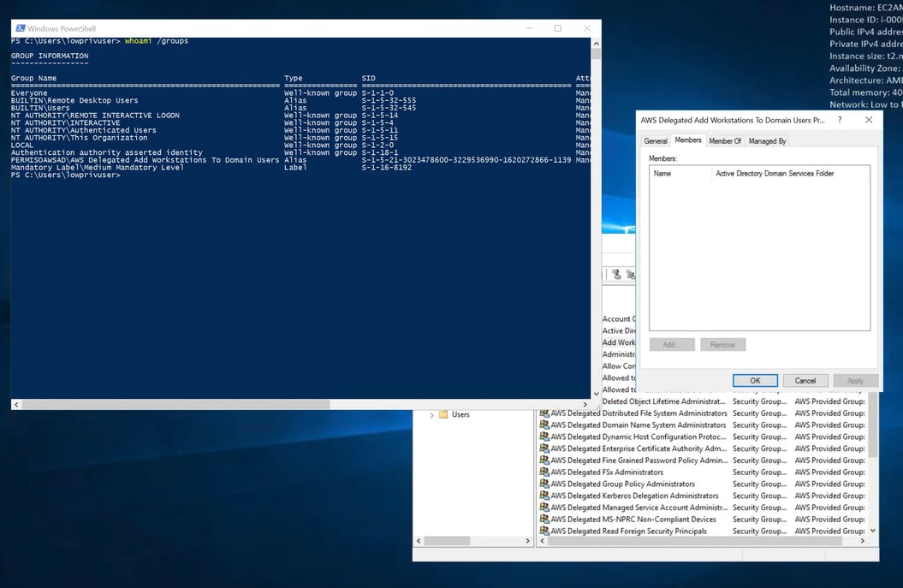Click the Read Foreign Security Principals group icon

pos(544,532)
